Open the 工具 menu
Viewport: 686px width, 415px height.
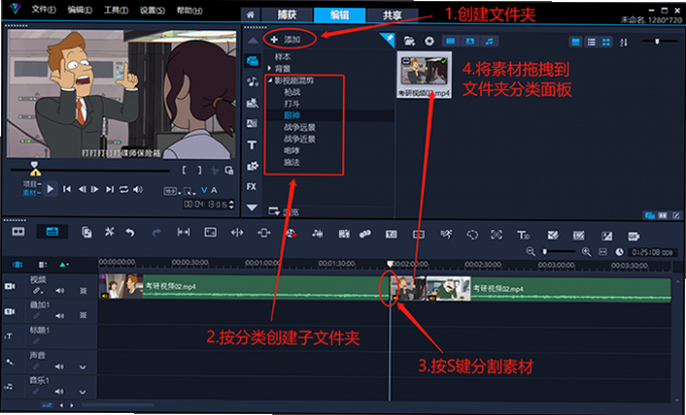tap(116, 10)
